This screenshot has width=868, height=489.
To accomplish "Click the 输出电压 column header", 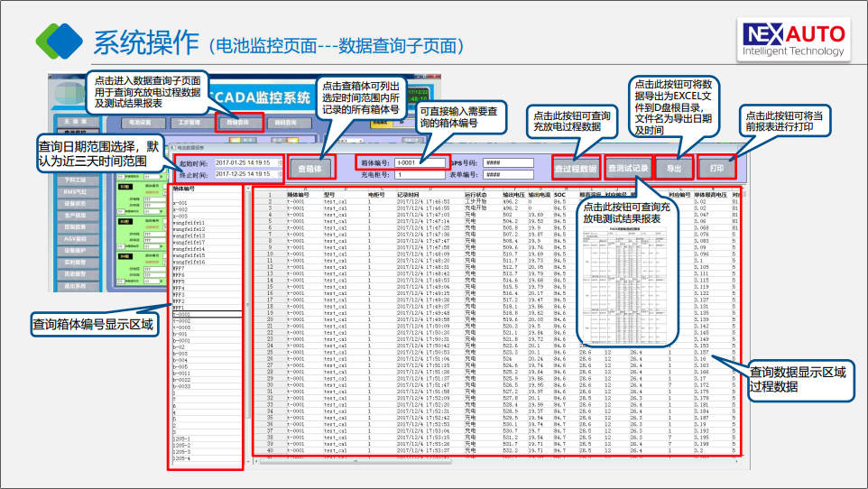I will (513, 195).
